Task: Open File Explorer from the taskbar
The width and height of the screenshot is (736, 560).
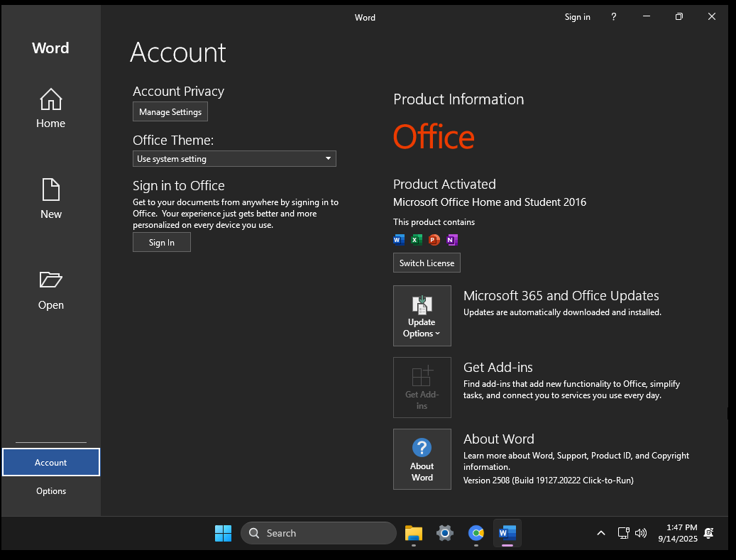Action: click(414, 533)
